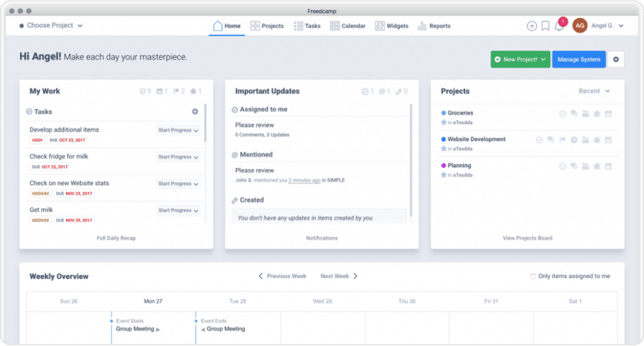Viewport: 644px width, 346px height.
Task: Switch to the Calendar tab
Action: 348,26
